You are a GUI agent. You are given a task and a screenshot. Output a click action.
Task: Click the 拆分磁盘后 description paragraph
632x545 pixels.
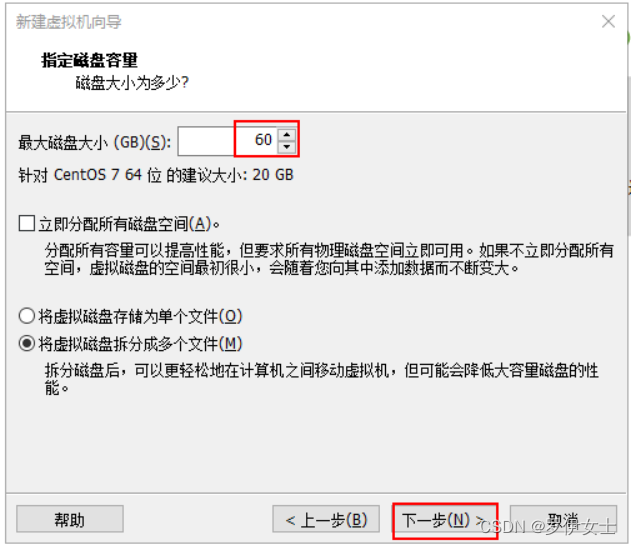321,379
